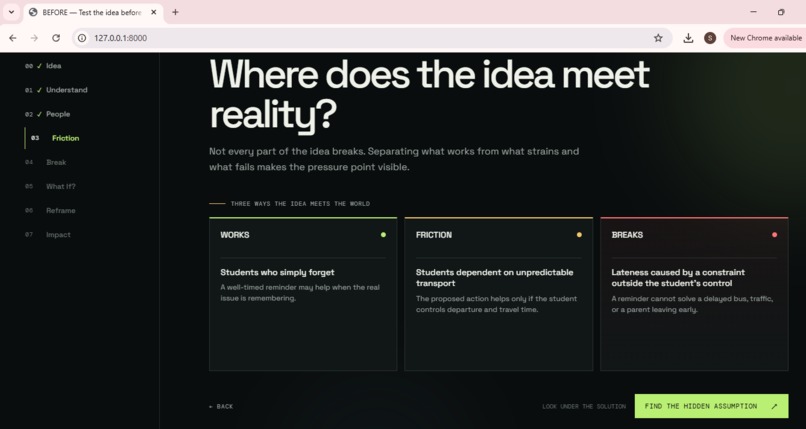
Task: Click the browser forward arrow
Action: pos(34,38)
